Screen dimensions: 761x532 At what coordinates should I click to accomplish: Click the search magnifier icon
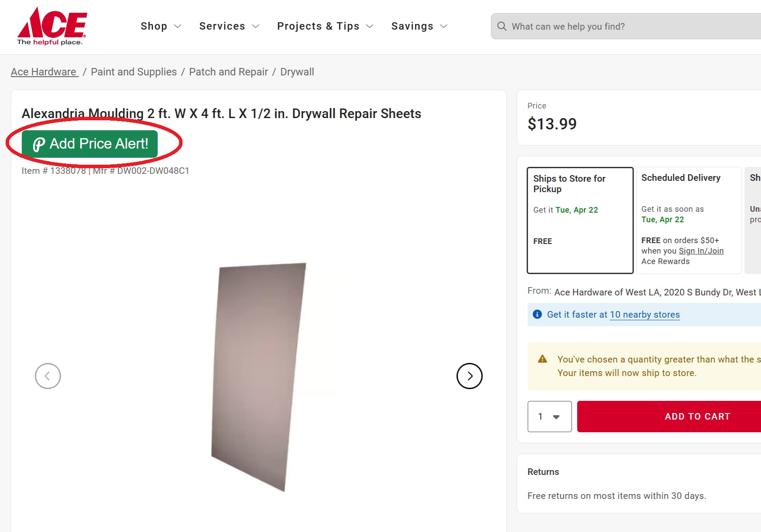(501, 26)
